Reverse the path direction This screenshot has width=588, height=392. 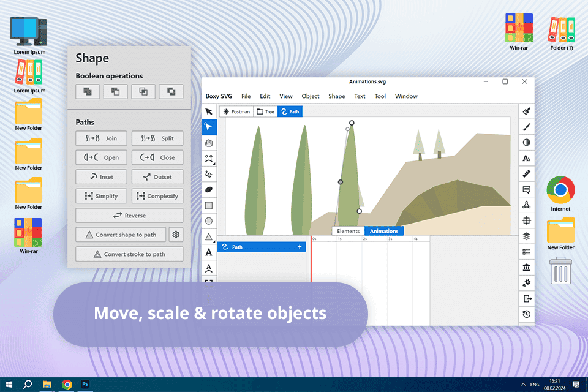point(129,216)
